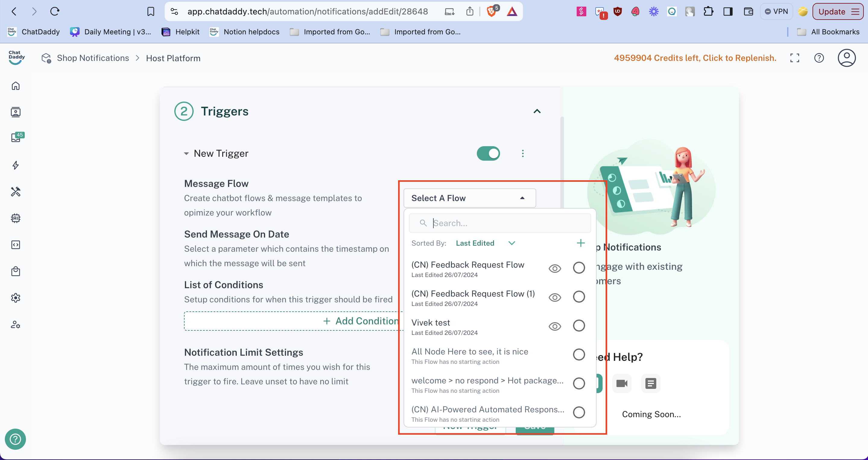Image resolution: width=868 pixels, height=460 pixels.
Task: Go back with the browser back arrow
Action: click(x=14, y=11)
